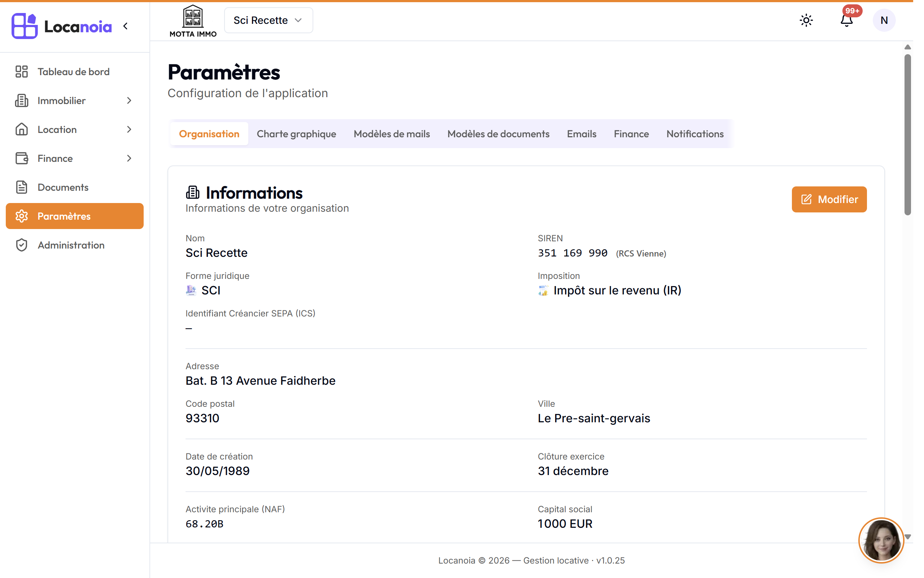This screenshot has height=578, width=924.
Task: Click the creation date 30/05/1989
Action: pyautogui.click(x=218, y=471)
